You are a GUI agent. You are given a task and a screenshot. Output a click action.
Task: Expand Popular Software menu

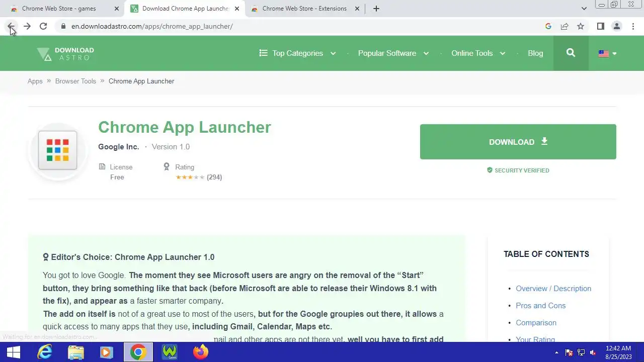[x=393, y=53]
